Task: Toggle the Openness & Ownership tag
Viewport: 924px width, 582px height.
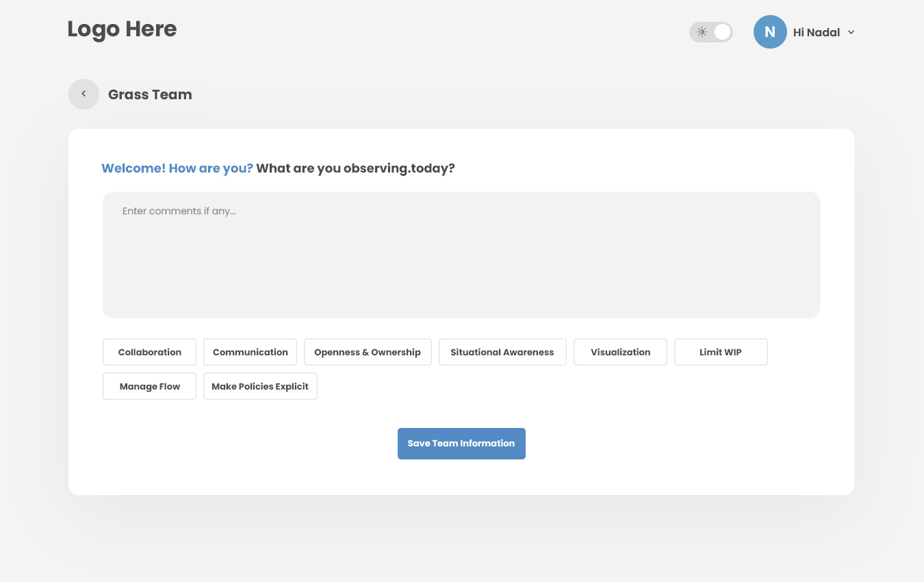Action: (368, 352)
